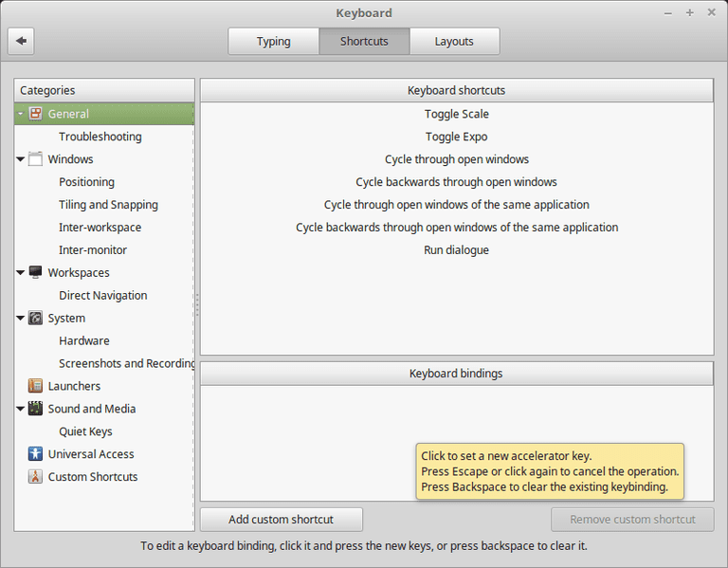Click the System category icon
This screenshot has height=568, width=728.
pyautogui.click(x=35, y=318)
